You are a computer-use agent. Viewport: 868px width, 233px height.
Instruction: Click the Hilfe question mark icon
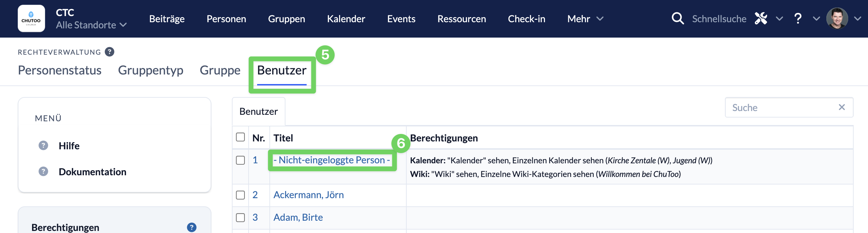[x=43, y=146]
